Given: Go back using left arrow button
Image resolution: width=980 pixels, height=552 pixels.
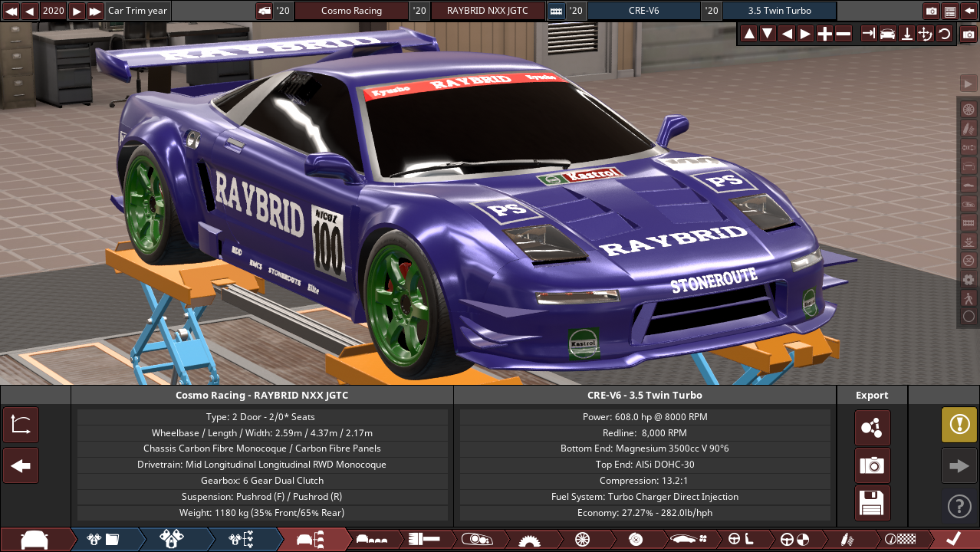Looking at the screenshot, I should tap(21, 466).
